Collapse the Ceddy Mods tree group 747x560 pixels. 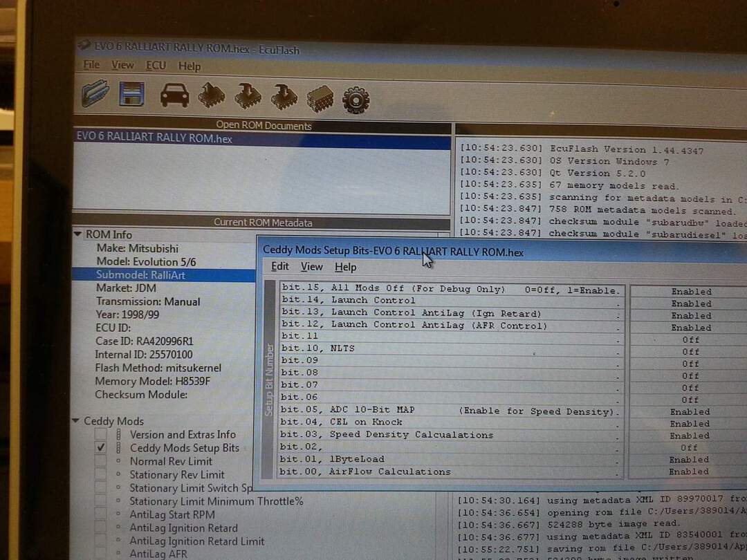pyautogui.click(x=75, y=421)
